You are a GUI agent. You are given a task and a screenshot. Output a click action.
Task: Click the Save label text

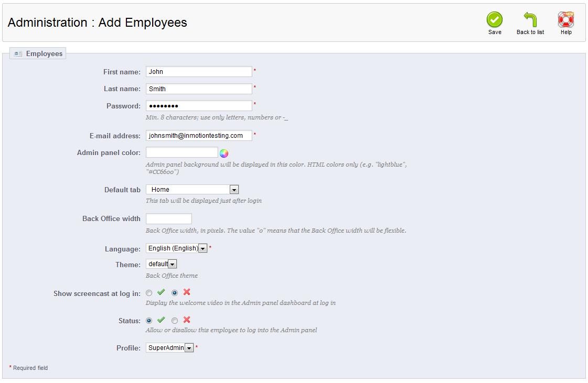(495, 32)
